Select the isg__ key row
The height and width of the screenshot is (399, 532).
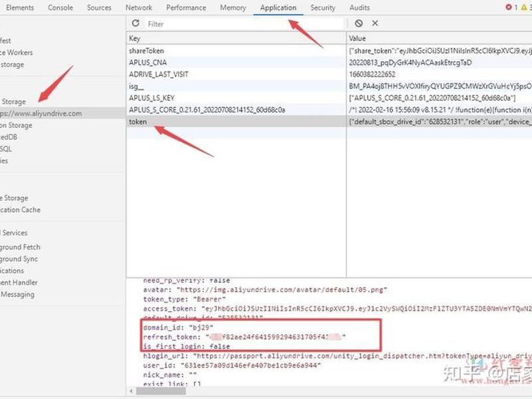[236, 86]
